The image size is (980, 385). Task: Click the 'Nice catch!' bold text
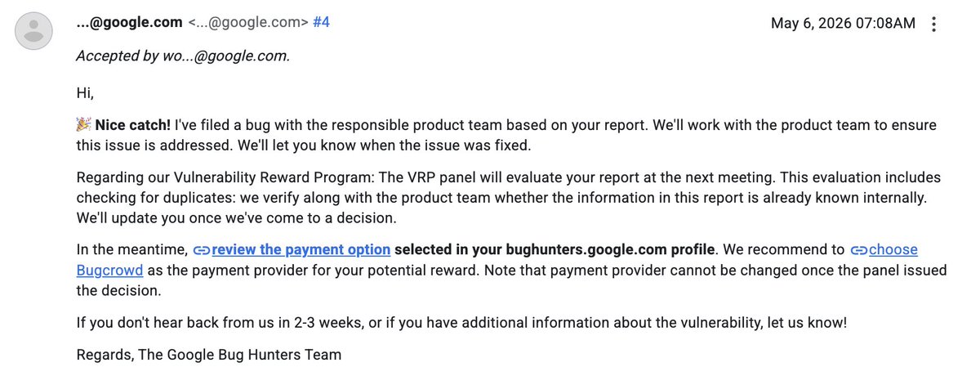tap(133, 126)
